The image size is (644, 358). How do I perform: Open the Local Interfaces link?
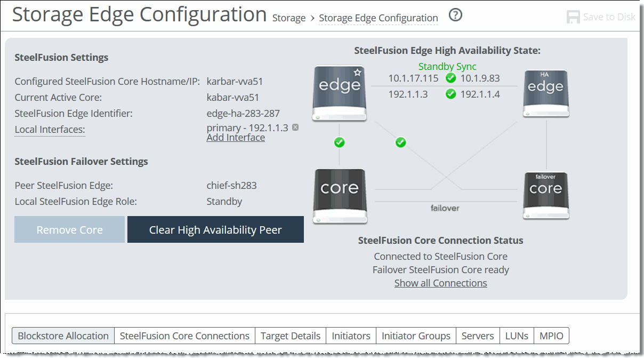[x=49, y=129]
